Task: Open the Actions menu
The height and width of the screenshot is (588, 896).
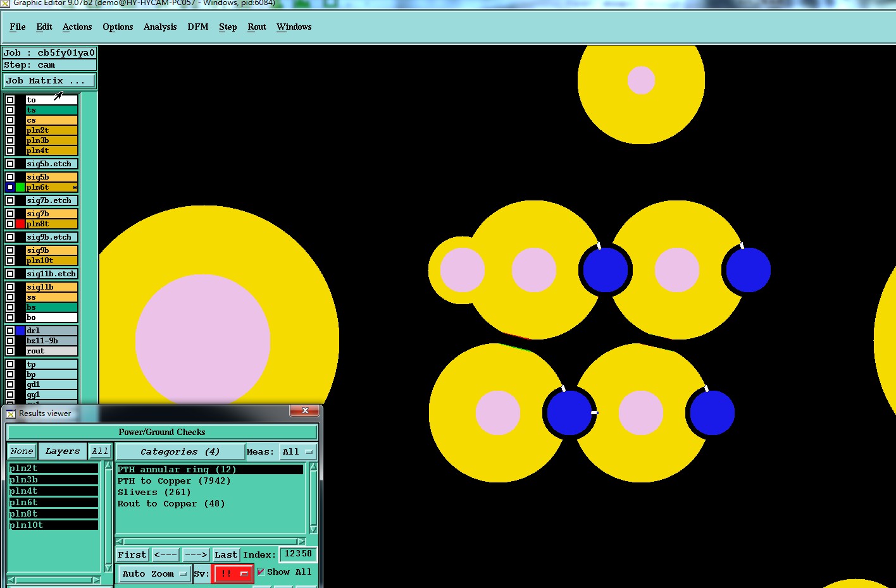Action: 77,27
